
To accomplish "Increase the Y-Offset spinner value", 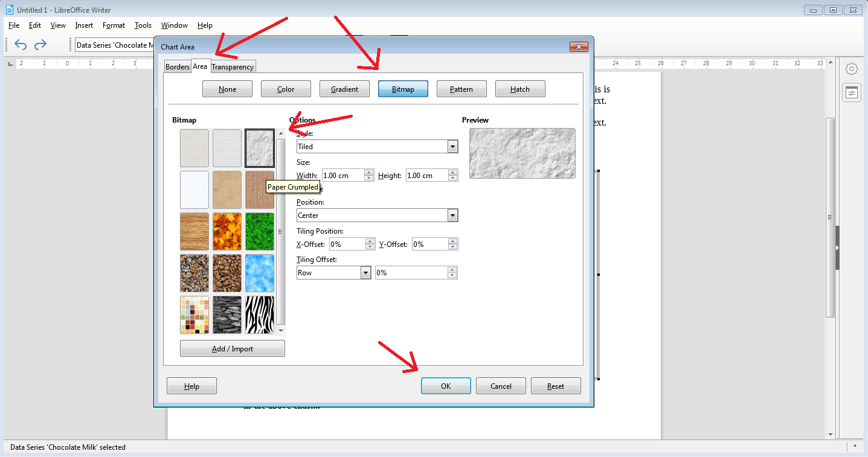I will 452,241.
